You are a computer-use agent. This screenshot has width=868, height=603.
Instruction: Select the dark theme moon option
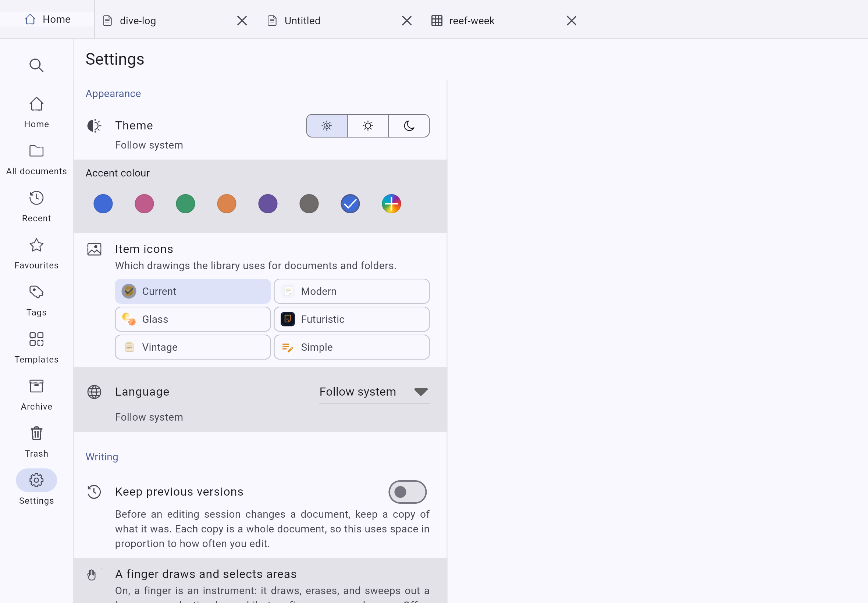tap(409, 126)
